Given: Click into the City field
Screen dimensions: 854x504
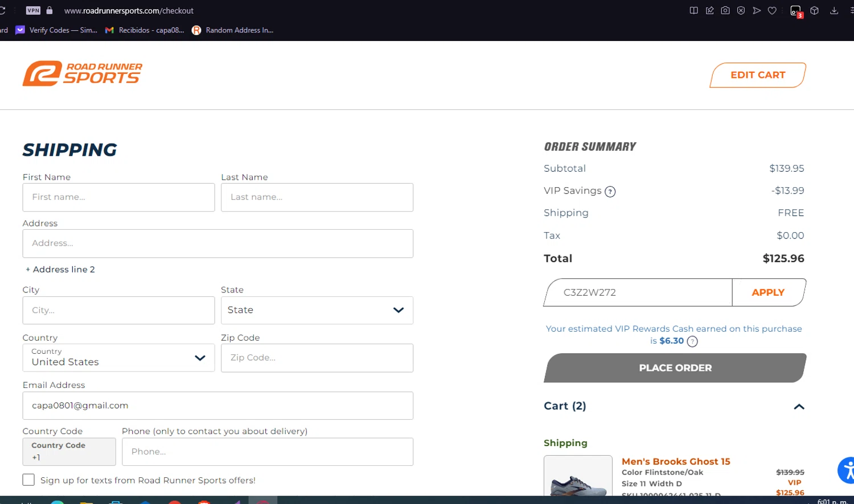Looking at the screenshot, I should coord(118,310).
